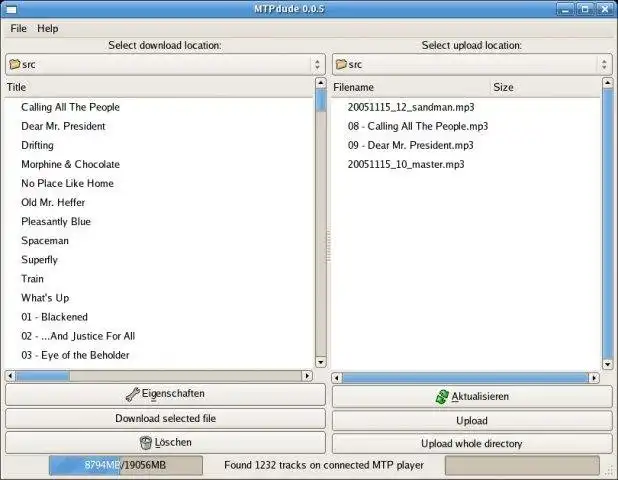Click the Filename column header
Image resolution: width=618 pixels, height=480 pixels.
(x=411, y=87)
